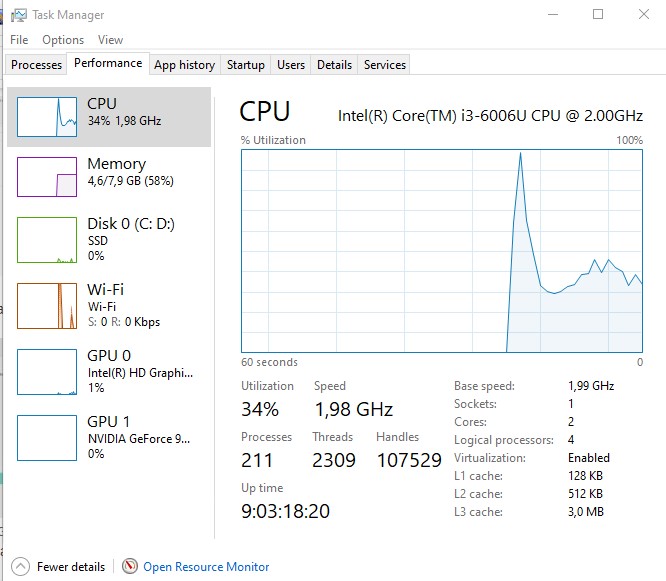Click the 512 KB L2 cache value

[x=585, y=494]
